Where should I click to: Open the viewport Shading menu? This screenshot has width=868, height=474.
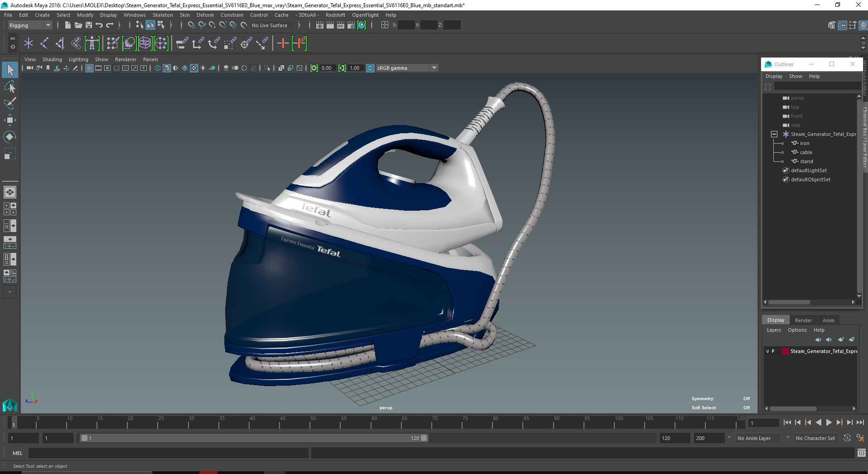tap(52, 59)
